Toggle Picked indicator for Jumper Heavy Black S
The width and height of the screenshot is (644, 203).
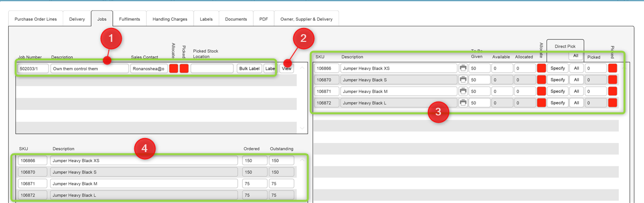click(x=613, y=80)
